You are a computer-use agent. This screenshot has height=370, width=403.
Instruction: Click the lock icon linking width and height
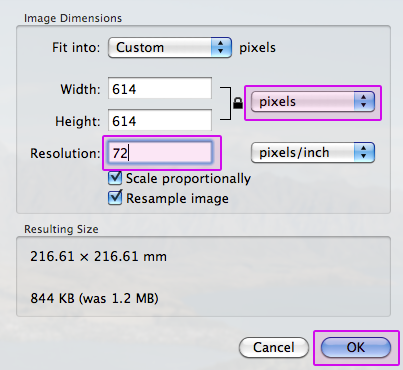[238, 103]
